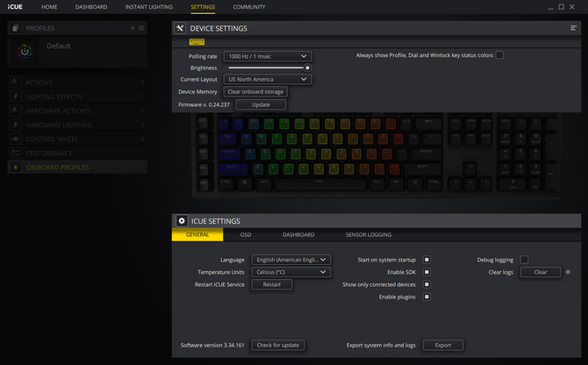The width and height of the screenshot is (588, 365).
Task: Click Clear onboard storage button
Action: (x=255, y=91)
